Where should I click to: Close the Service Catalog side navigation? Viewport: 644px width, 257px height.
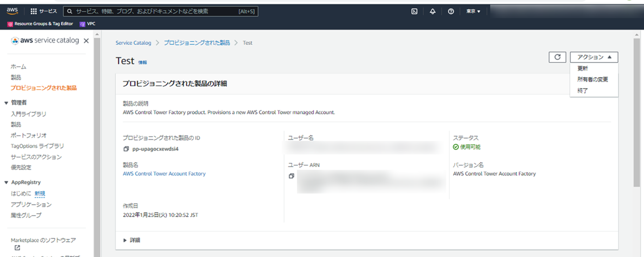coord(86,41)
